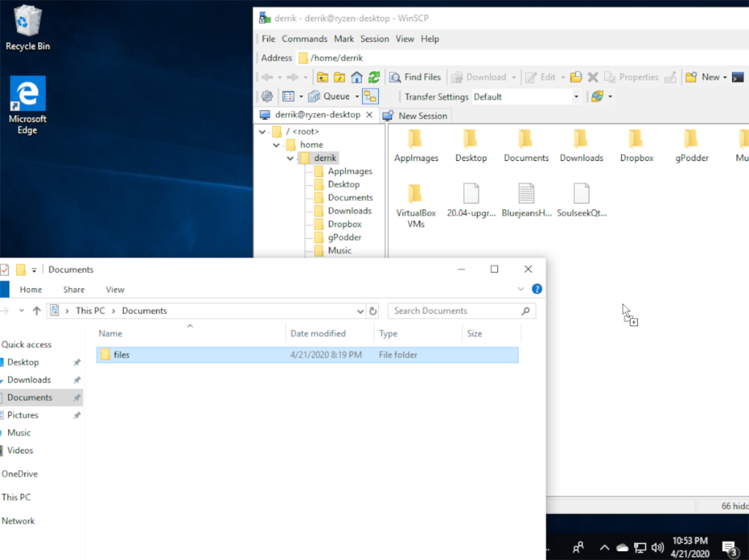The height and width of the screenshot is (560, 749).
Task: Open the Transfer Settings Default dropdown
Action: (x=577, y=96)
